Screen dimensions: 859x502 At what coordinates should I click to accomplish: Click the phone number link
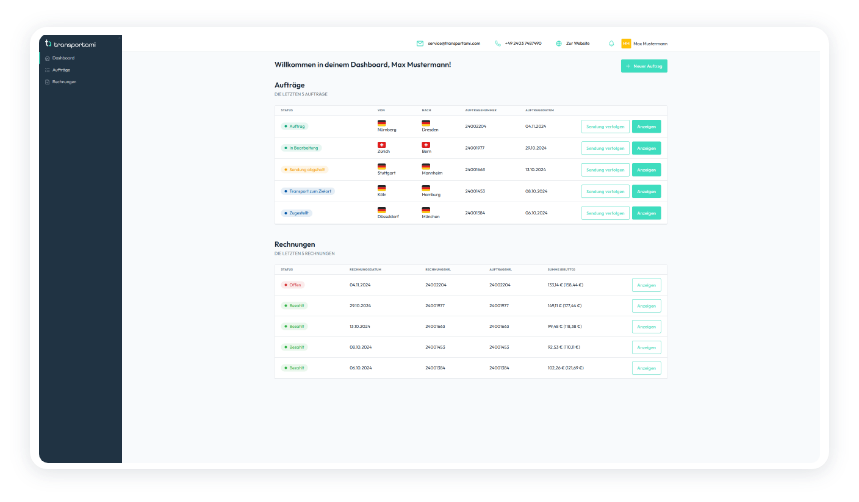[523, 43]
